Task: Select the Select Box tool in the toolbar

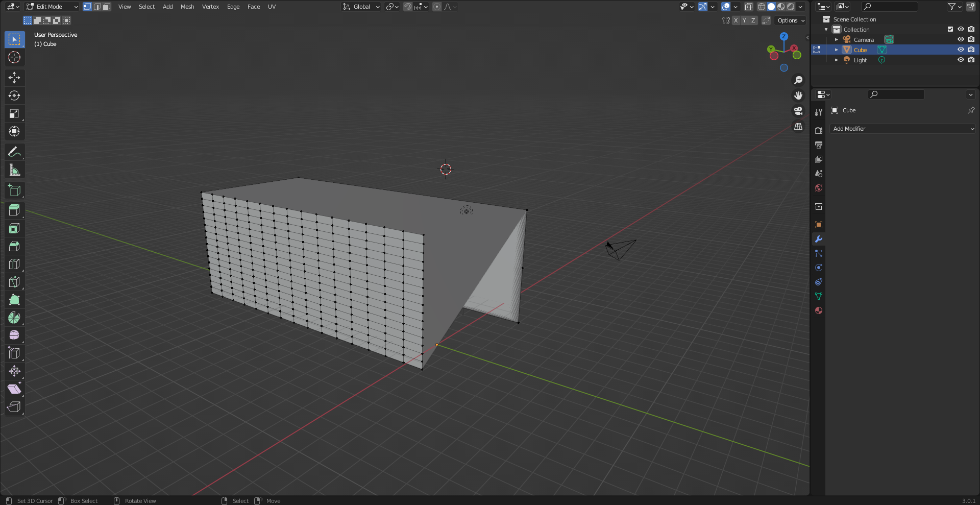Action: pyautogui.click(x=14, y=39)
